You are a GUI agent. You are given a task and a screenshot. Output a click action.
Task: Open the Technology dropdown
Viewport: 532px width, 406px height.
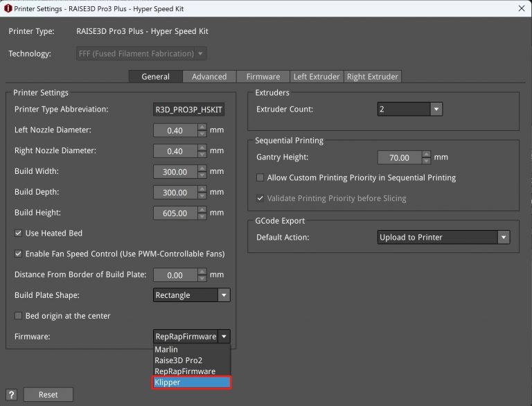[141, 53]
